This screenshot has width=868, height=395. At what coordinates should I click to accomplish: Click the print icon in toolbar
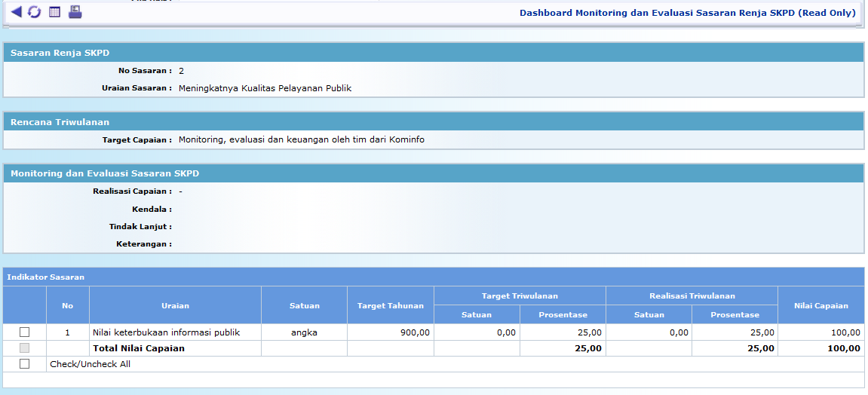[75, 12]
